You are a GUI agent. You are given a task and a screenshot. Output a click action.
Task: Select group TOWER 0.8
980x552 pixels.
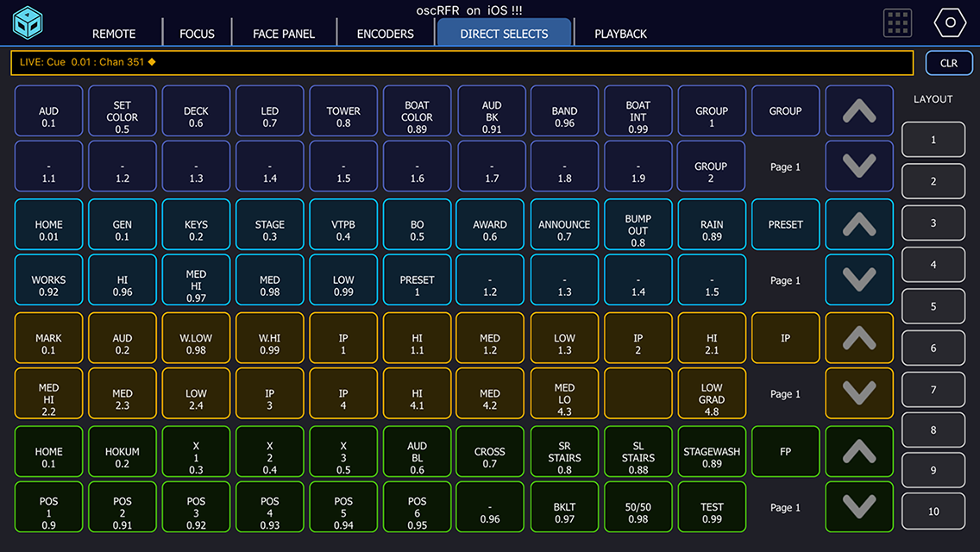(x=343, y=110)
